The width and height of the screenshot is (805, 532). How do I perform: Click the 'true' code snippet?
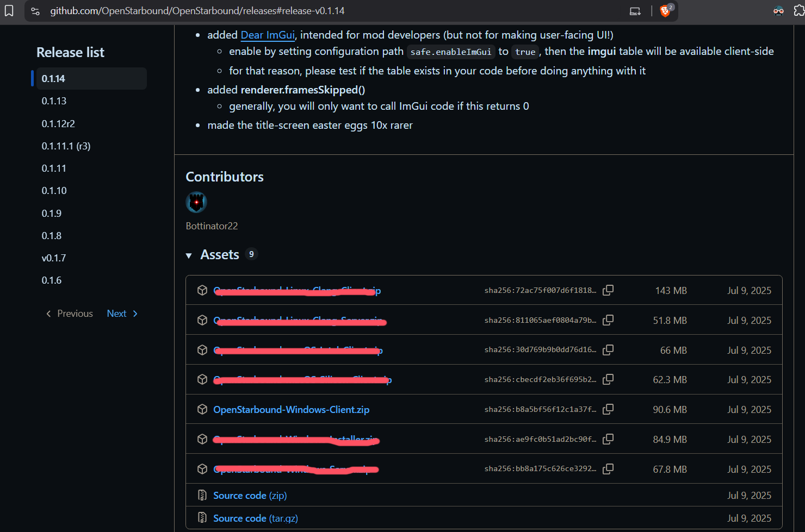525,52
